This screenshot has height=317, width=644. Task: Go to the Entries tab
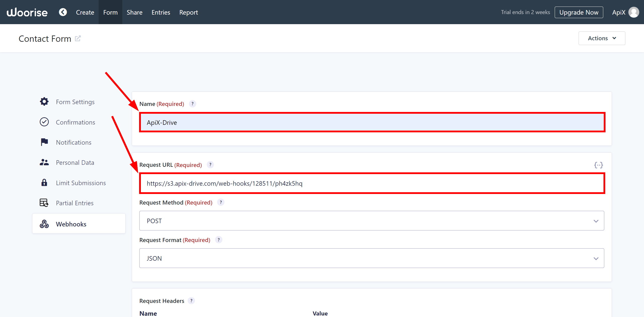point(161,12)
